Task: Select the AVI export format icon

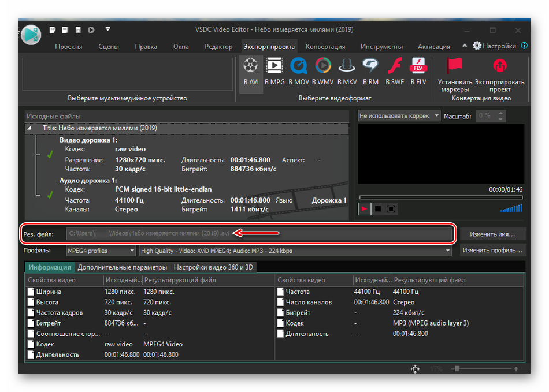Action: [251, 72]
